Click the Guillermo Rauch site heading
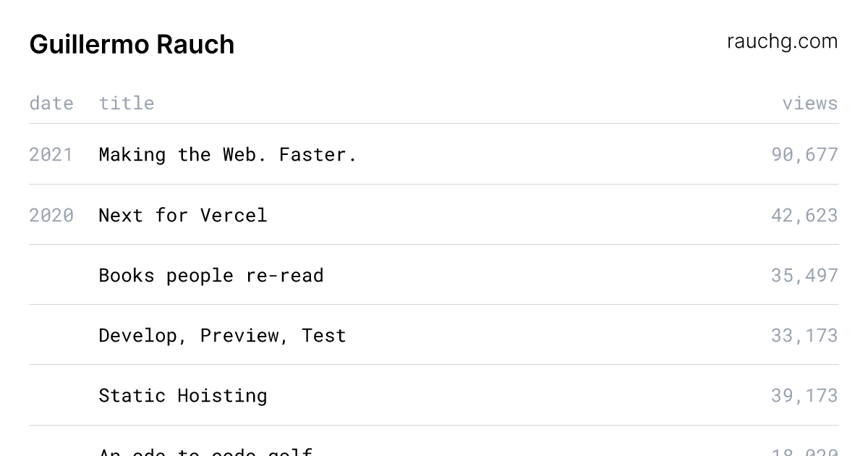This screenshot has width=868, height=456. 132,44
